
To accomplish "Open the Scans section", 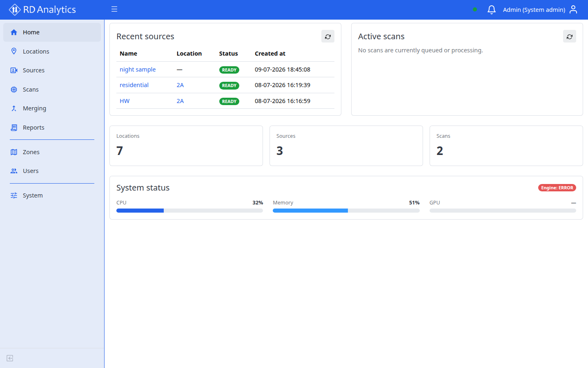I will coord(52,90).
